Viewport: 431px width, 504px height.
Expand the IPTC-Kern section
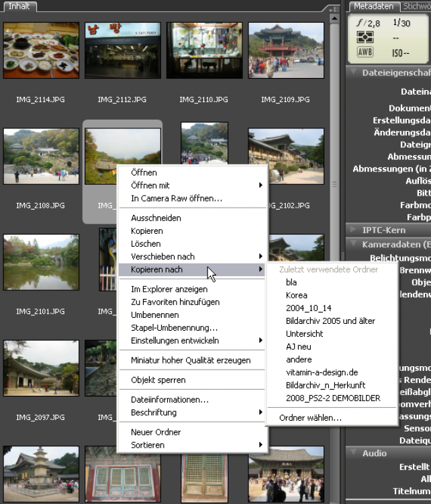353,230
